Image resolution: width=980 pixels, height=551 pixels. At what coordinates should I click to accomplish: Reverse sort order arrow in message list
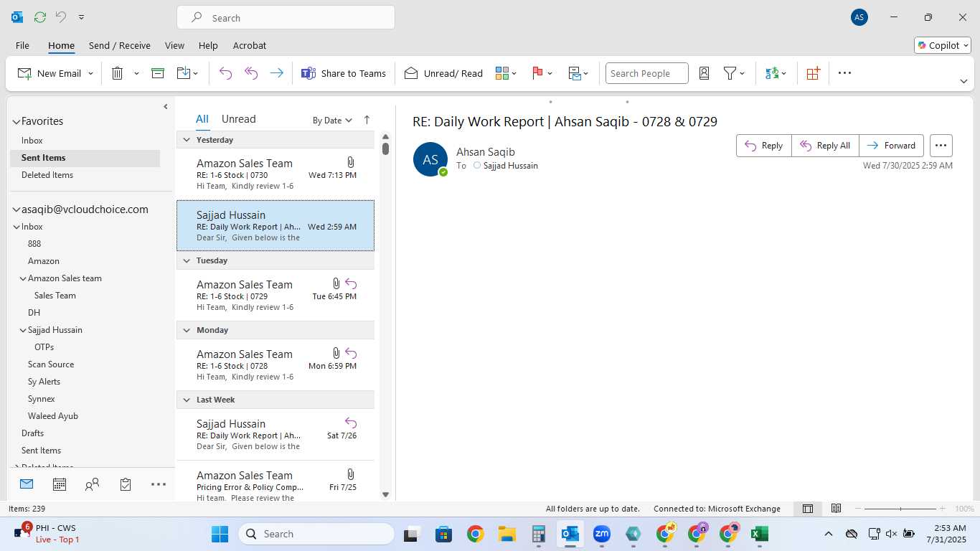point(367,121)
